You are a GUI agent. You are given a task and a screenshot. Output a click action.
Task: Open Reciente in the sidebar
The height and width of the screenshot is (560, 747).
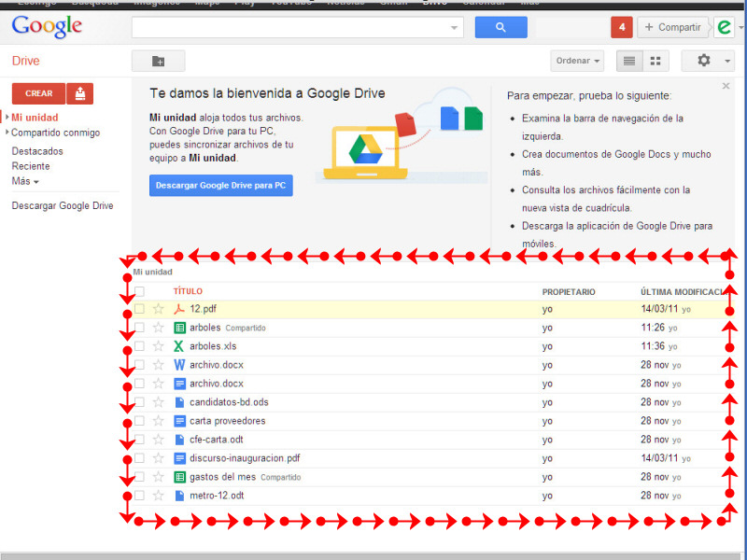click(31, 166)
